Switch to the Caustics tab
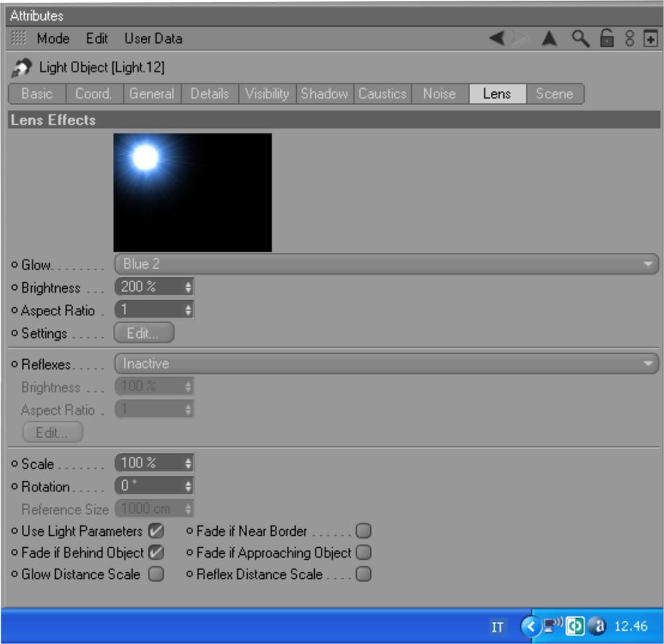This screenshot has height=644, width=664. point(382,94)
